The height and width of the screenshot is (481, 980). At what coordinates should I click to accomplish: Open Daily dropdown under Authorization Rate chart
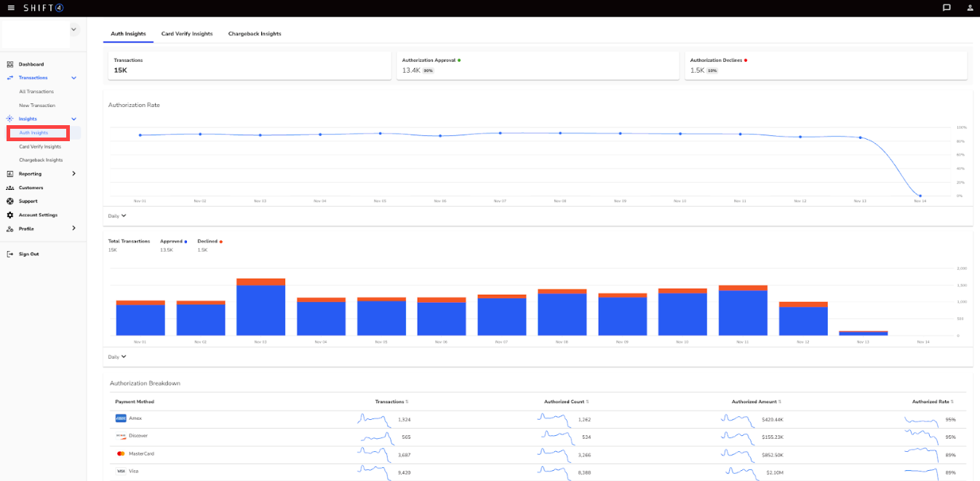point(117,215)
